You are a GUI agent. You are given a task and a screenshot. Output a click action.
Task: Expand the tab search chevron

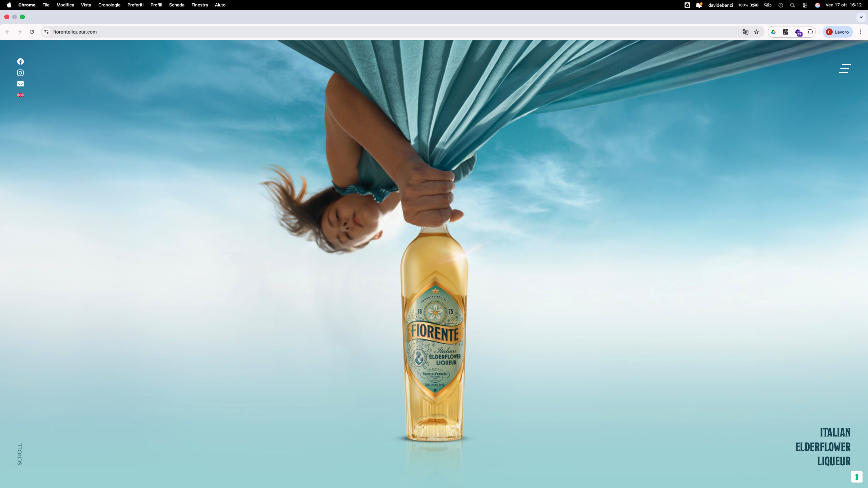[x=861, y=17]
